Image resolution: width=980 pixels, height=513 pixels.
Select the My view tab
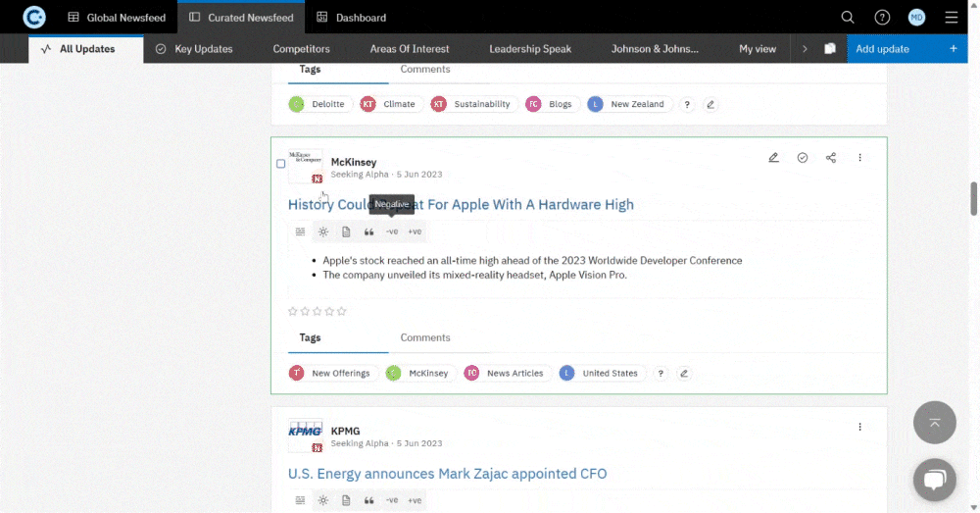[758, 49]
